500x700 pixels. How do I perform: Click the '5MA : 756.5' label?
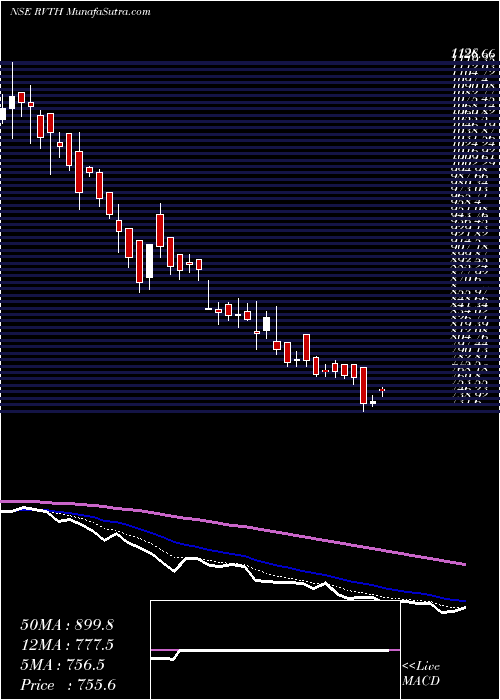(x=62, y=665)
